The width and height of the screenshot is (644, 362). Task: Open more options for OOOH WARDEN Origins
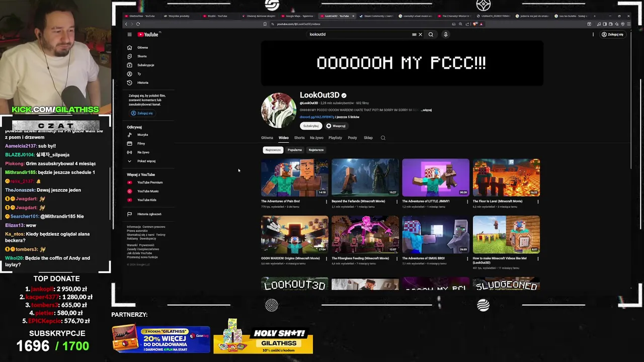(x=326, y=259)
